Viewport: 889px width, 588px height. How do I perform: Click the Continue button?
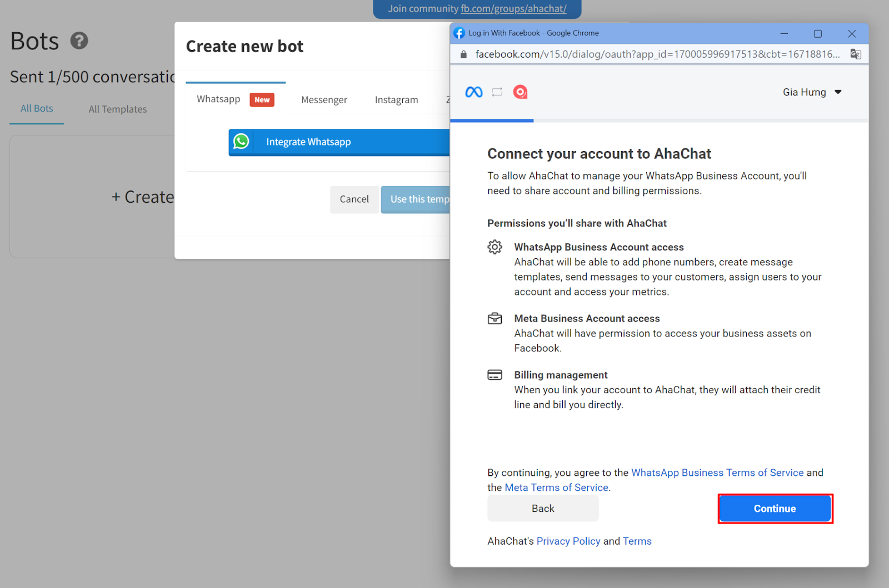click(775, 509)
